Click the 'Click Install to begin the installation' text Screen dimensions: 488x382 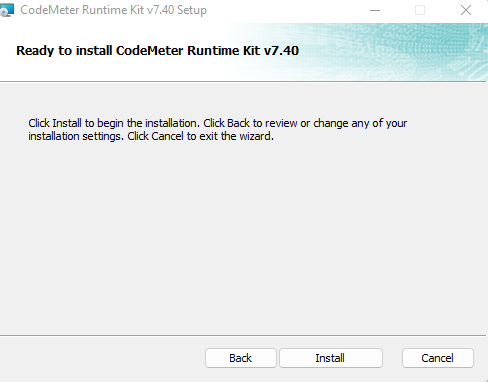(114, 123)
